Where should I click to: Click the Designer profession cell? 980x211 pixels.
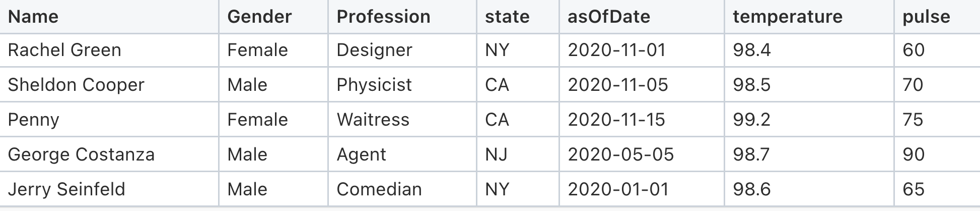point(374,50)
